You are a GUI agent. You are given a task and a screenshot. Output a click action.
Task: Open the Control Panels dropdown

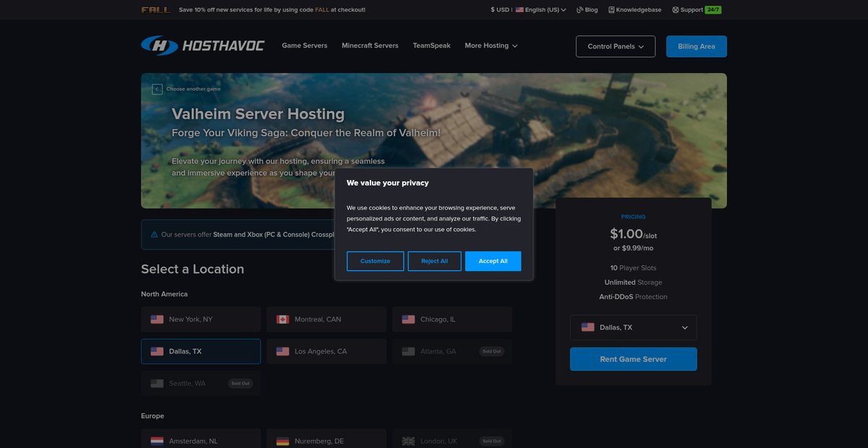(616, 46)
